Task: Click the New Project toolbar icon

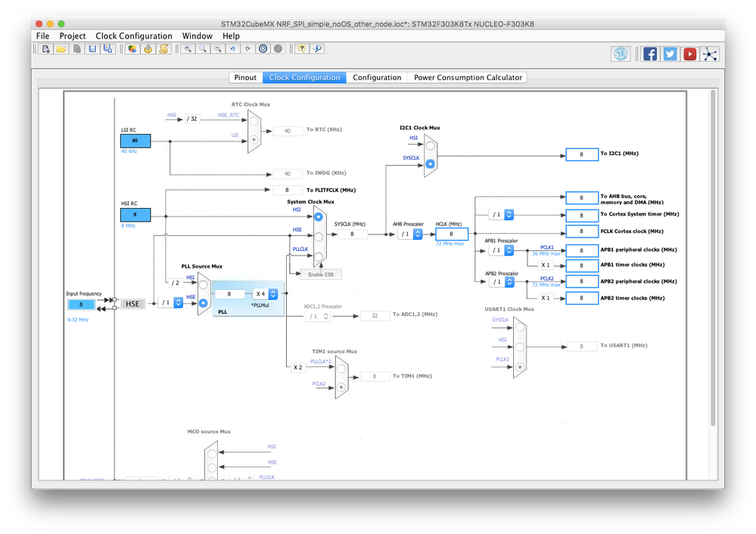Action: (x=46, y=48)
